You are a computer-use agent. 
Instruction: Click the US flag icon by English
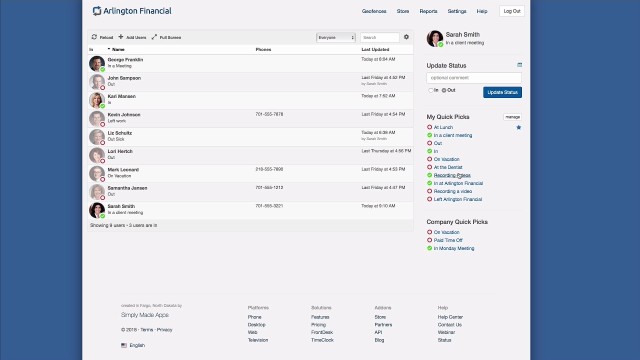click(124, 345)
